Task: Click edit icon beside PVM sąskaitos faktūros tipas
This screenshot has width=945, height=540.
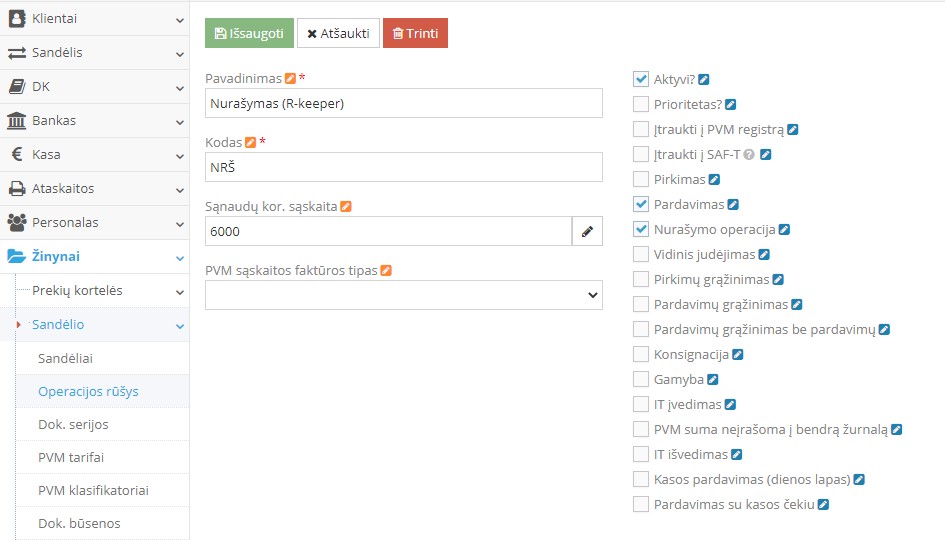Action: (x=385, y=270)
